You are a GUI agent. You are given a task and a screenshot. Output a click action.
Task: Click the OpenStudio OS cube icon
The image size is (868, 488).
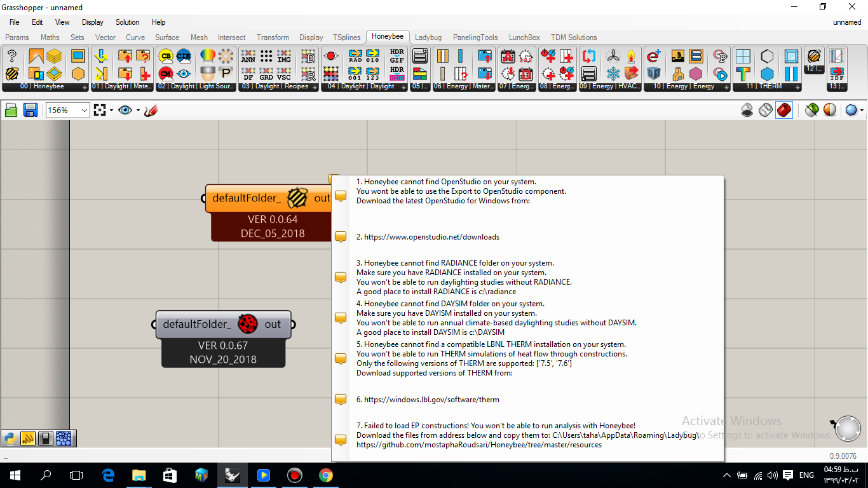[x=654, y=73]
